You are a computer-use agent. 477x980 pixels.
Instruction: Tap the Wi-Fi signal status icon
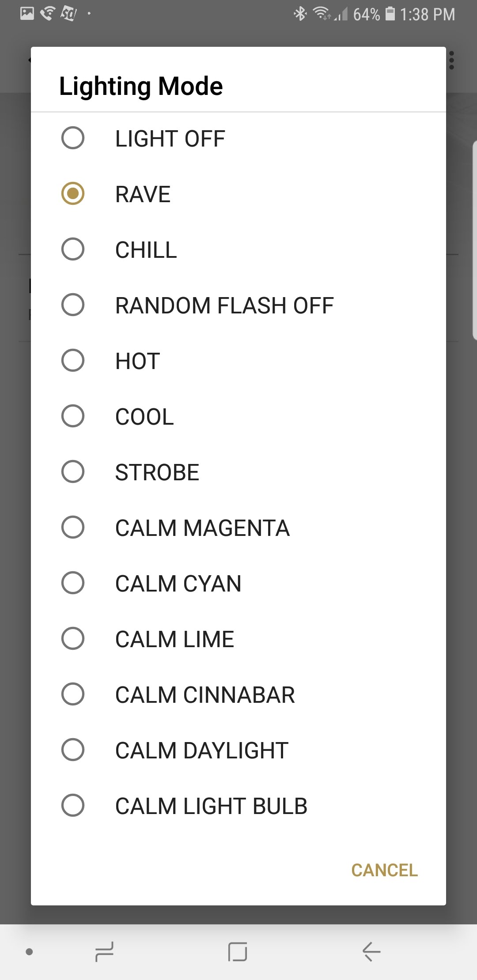click(x=322, y=14)
